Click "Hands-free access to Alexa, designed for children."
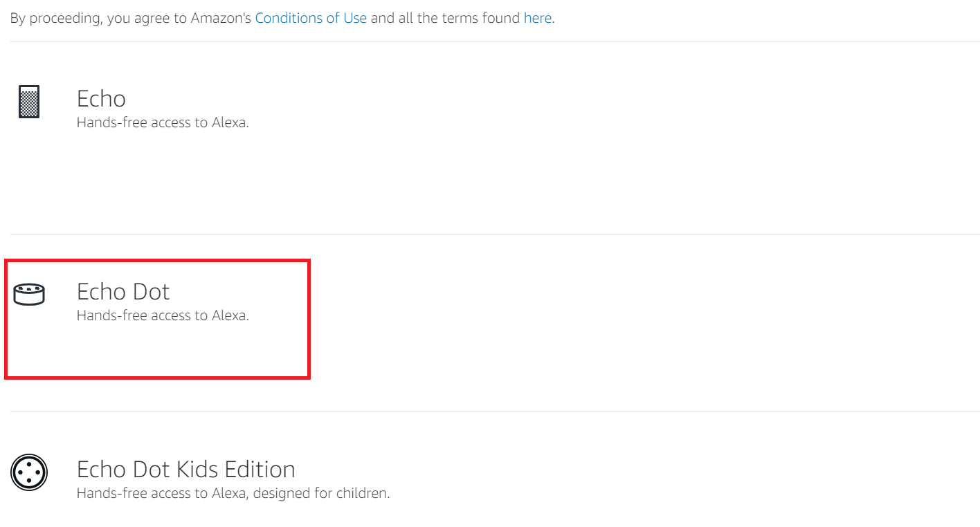 [x=233, y=494]
